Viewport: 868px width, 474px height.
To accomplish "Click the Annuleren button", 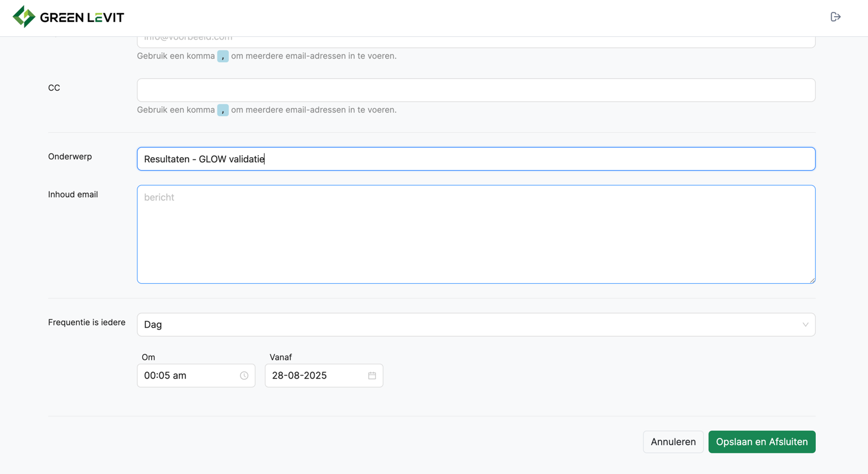I will (673, 441).
